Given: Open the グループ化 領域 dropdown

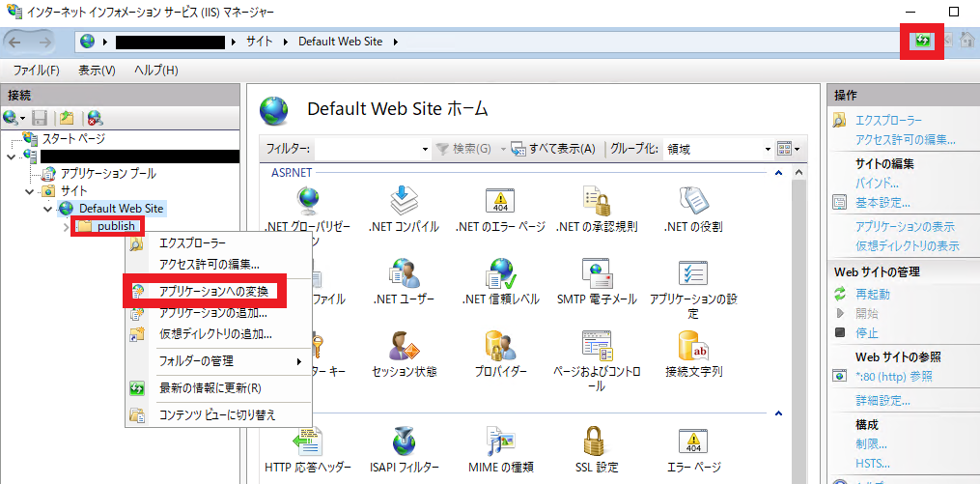Looking at the screenshot, I should (x=718, y=149).
